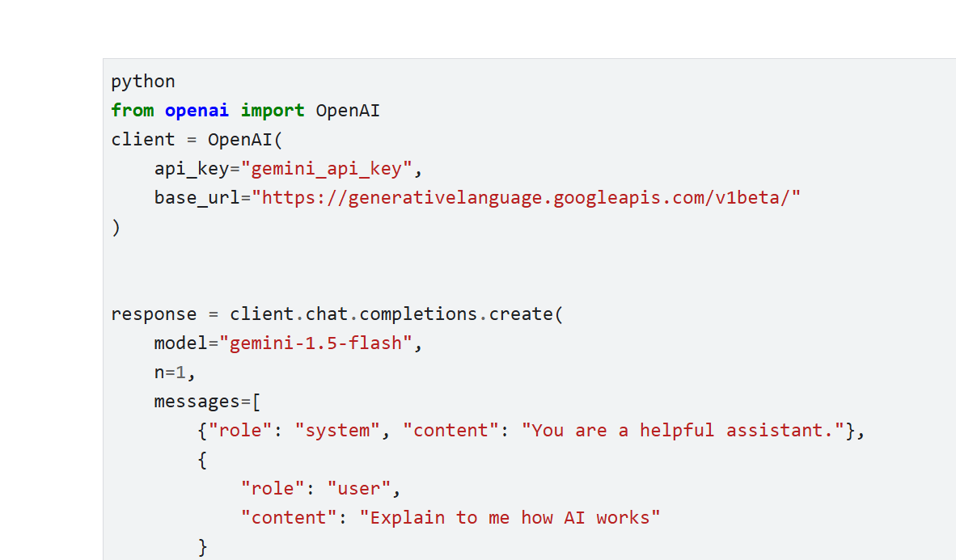Click the 'response' variable name
The height and width of the screenshot is (560, 956).
point(154,314)
